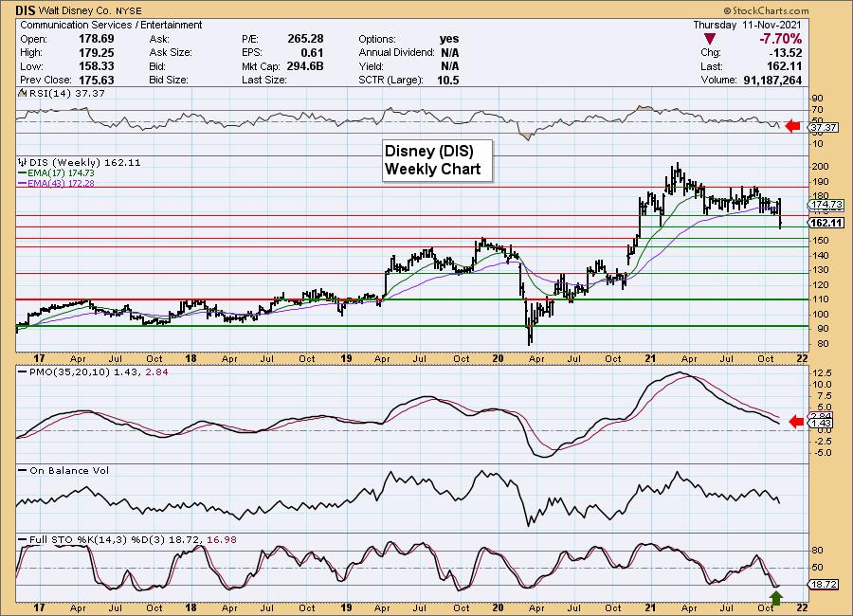Click the 'DIS (Weekly) 162.11' chart label
Viewport: 853px width, 616px height.
(85, 162)
